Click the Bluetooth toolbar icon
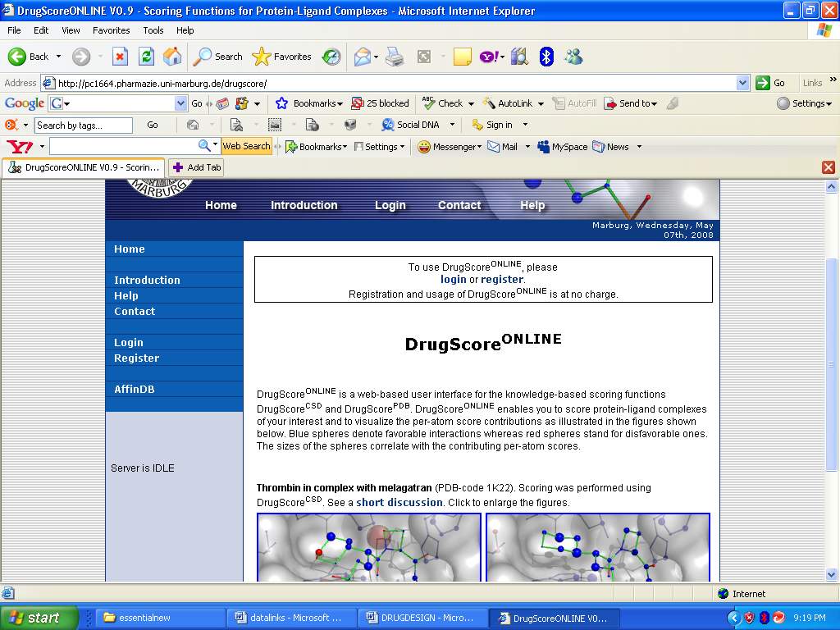840x630 pixels. point(546,57)
